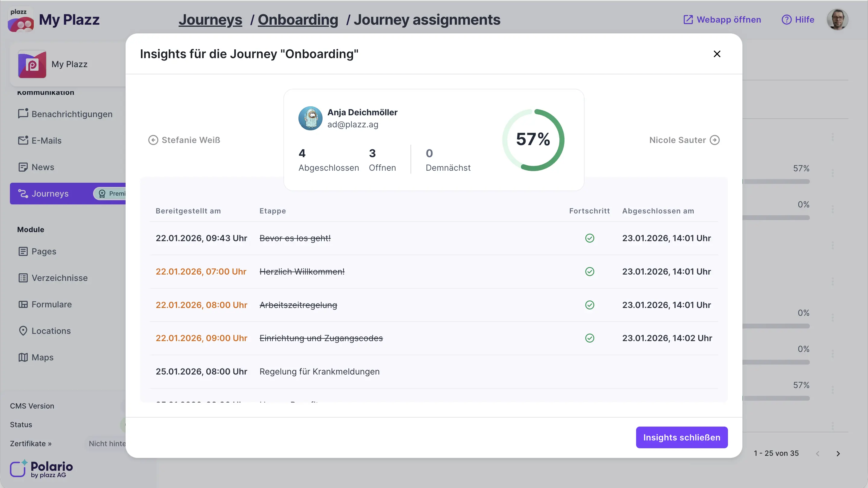Click the News sidebar icon

tap(23, 167)
